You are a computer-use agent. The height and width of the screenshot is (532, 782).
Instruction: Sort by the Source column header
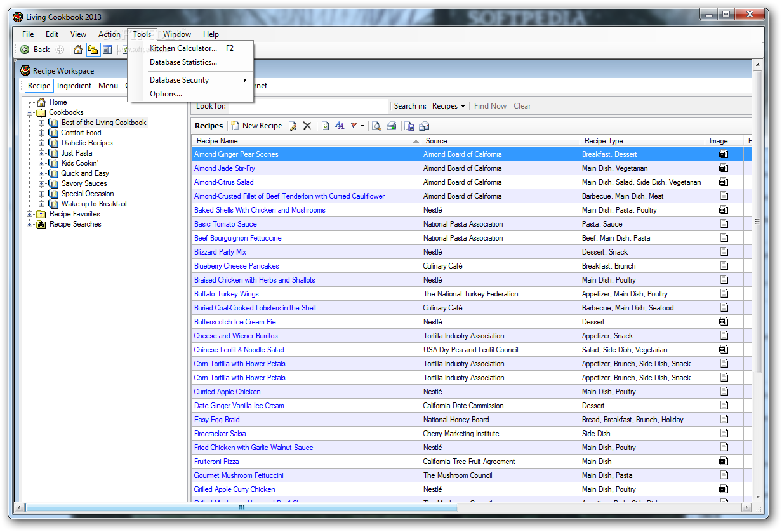click(500, 141)
